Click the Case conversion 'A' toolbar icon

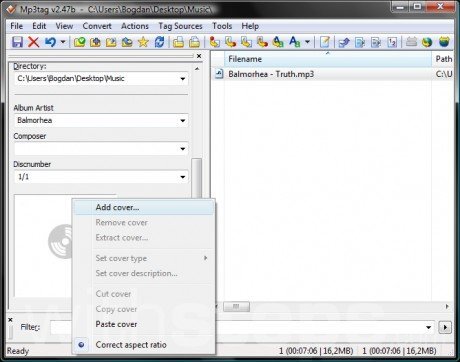pos(295,42)
